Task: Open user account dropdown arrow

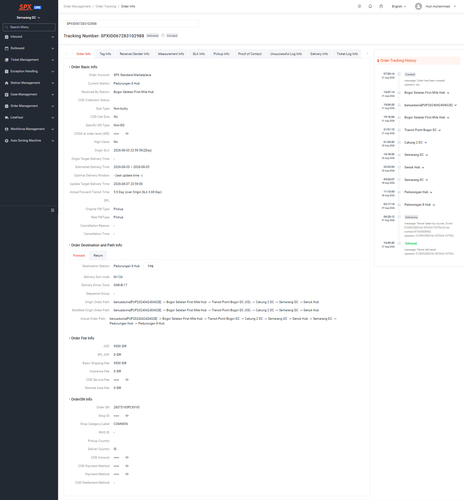Action: (455, 6)
